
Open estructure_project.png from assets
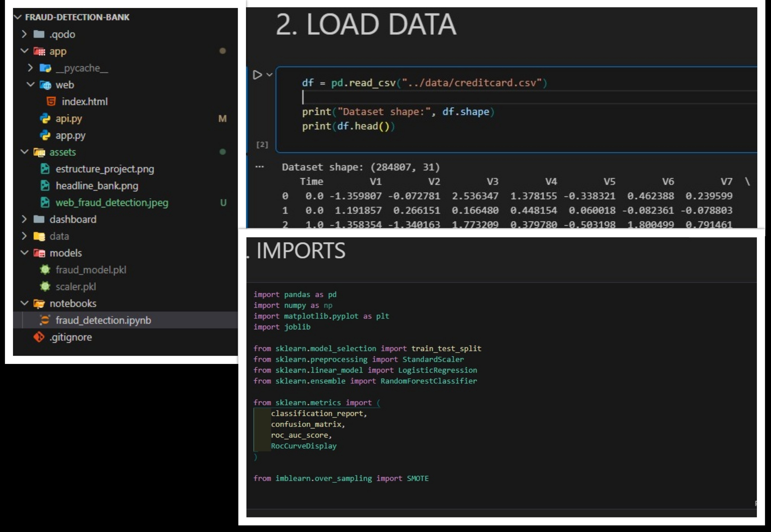point(105,169)
